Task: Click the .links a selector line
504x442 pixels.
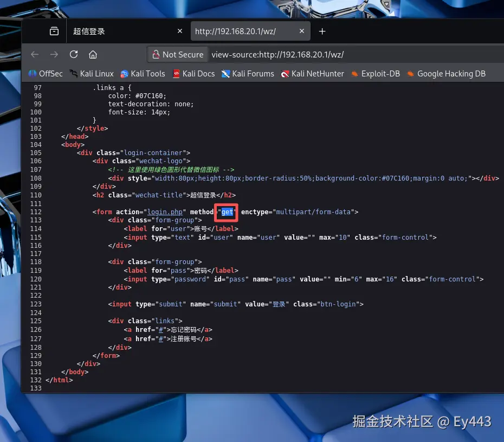Action: (112, 87)
